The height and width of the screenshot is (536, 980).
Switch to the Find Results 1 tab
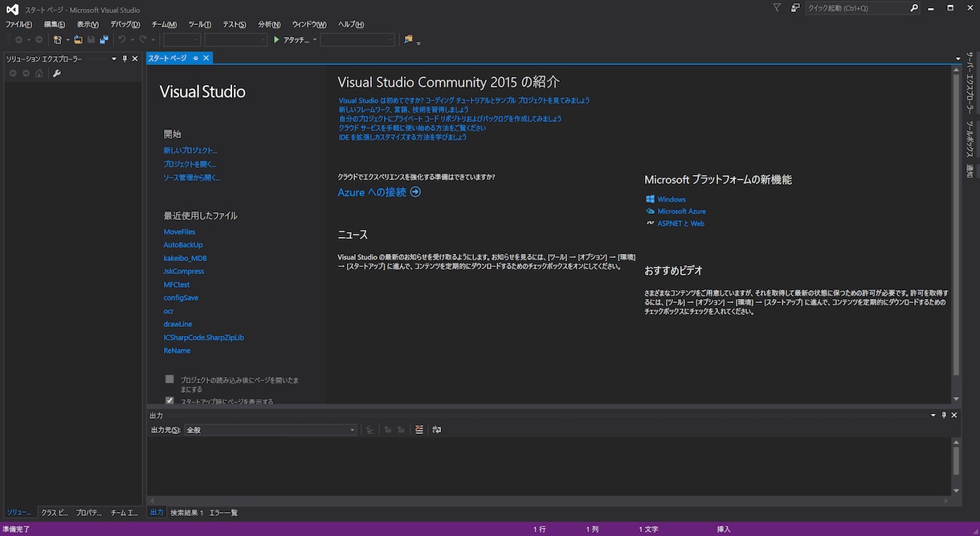[186, 513]
